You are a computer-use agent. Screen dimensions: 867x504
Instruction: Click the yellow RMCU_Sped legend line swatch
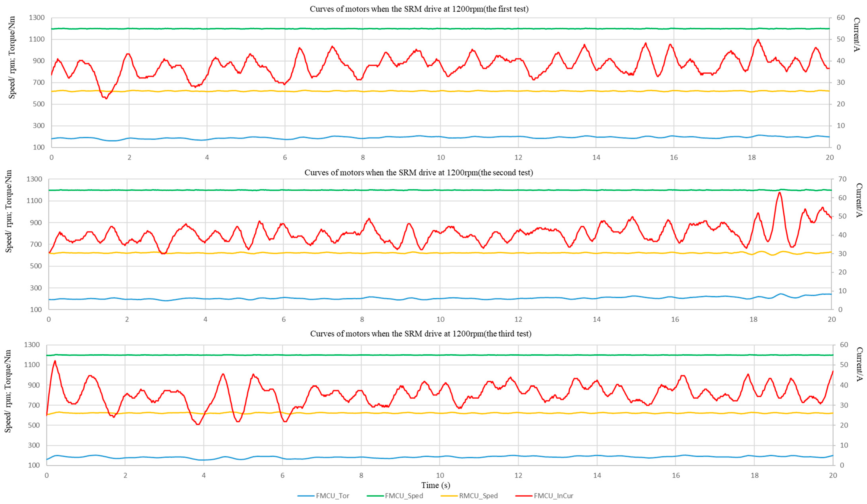(449, 496)
